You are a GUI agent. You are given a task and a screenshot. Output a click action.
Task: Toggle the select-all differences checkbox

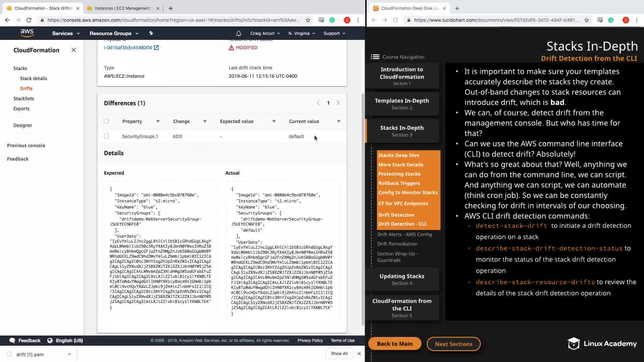point(106,121)
